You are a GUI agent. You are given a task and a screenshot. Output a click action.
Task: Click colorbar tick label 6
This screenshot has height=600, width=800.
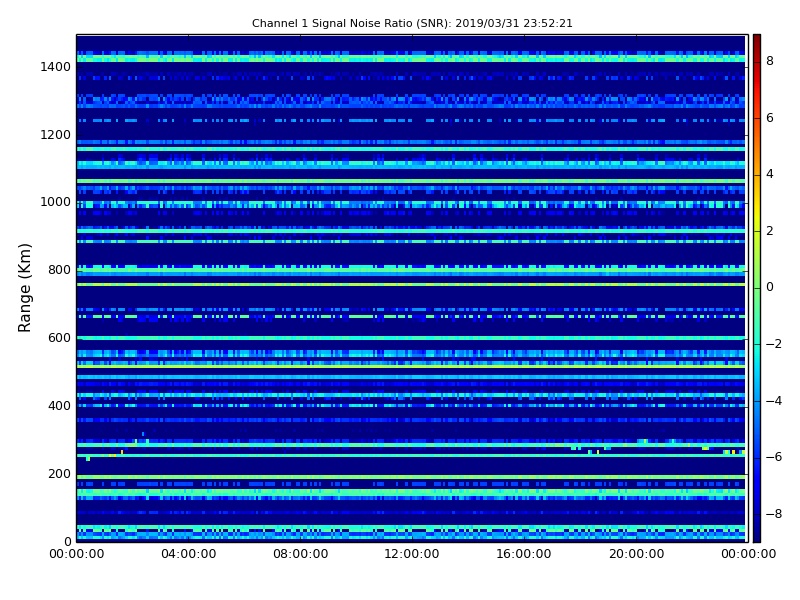point(770,118)
